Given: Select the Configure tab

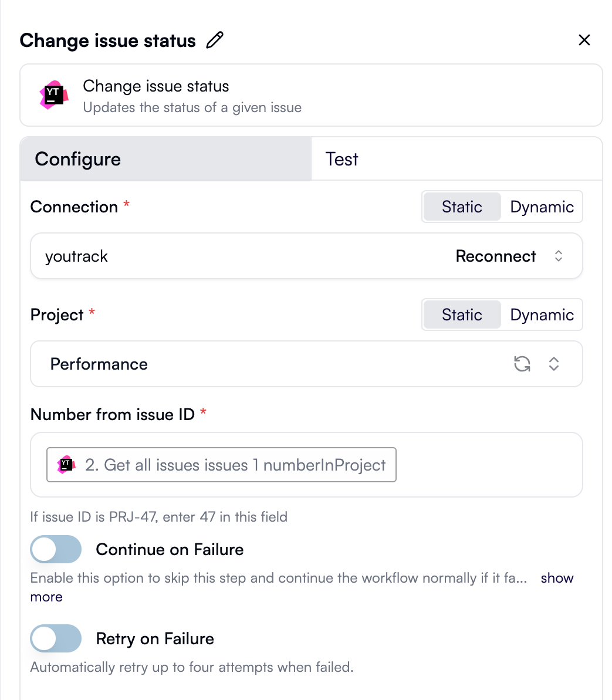Looking at the screenshot, I should pos(78,158).
